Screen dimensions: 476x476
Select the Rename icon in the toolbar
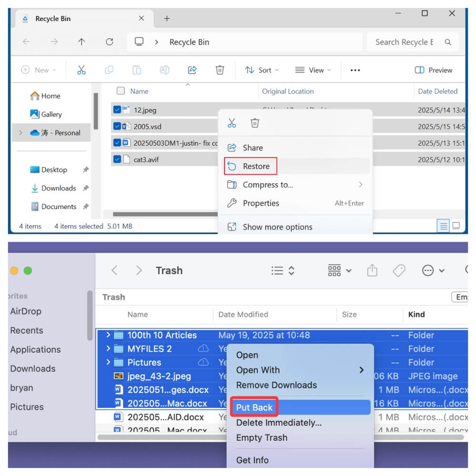pyautogui.click(x=164, y=70)
